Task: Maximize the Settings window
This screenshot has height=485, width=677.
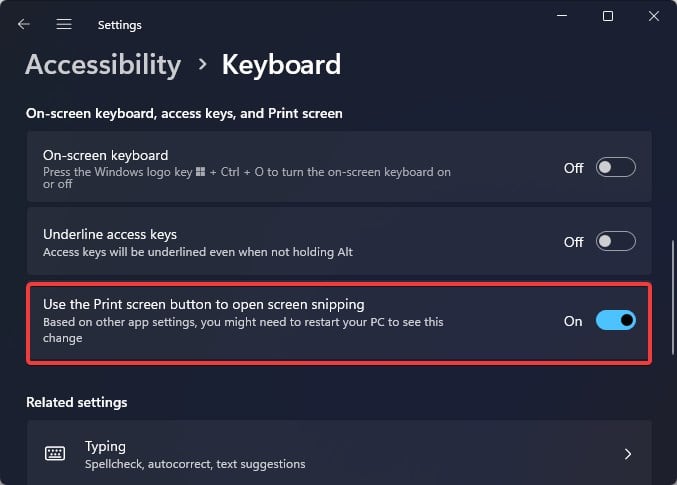Action: 608,16
